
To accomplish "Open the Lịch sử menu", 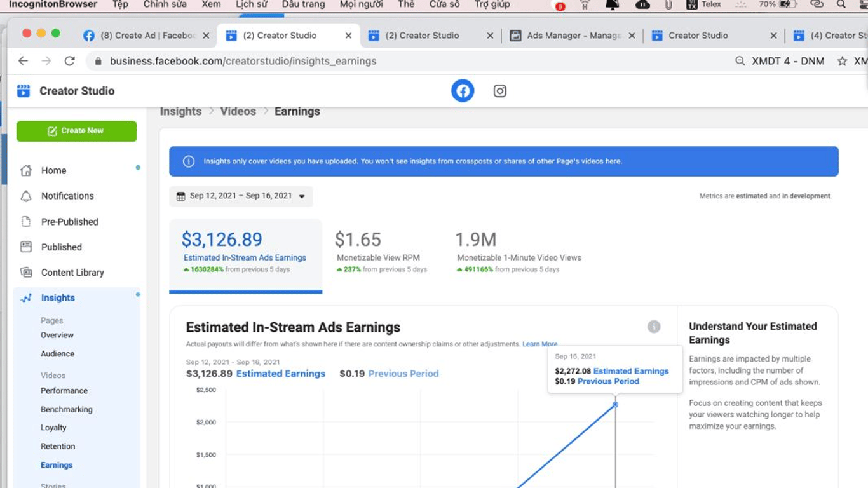I will tap(251, 4).
